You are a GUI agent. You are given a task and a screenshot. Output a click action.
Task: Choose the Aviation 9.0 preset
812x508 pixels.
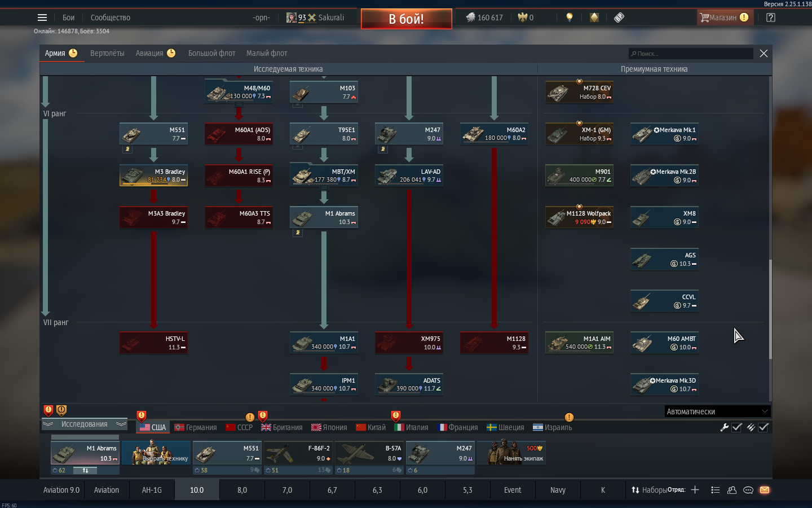tap(61, 490)
